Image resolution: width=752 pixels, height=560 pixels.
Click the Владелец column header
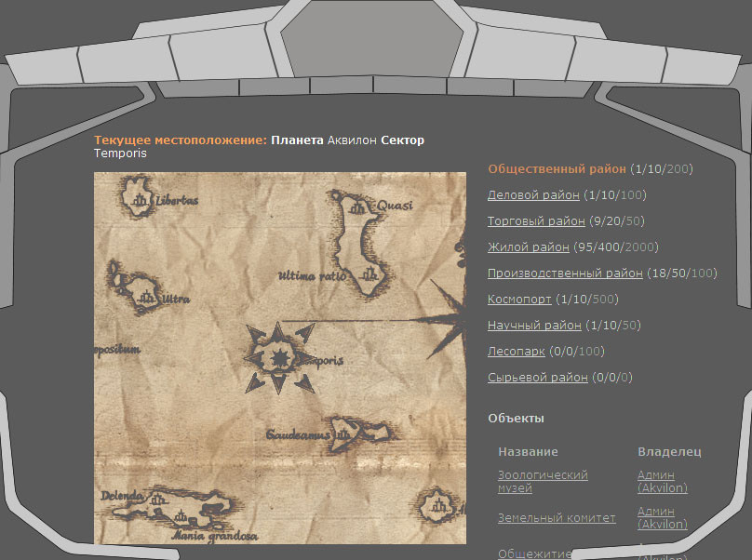[669, 452]
